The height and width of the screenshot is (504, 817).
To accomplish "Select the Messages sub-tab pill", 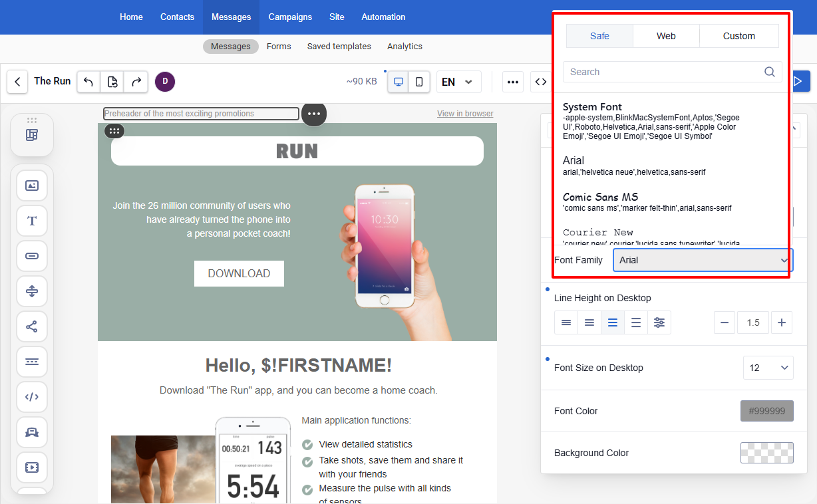I will (231, 47).
